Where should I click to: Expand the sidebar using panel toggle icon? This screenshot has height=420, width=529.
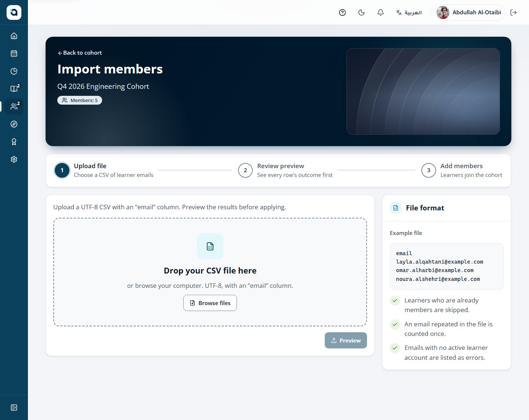pos(14,408)
